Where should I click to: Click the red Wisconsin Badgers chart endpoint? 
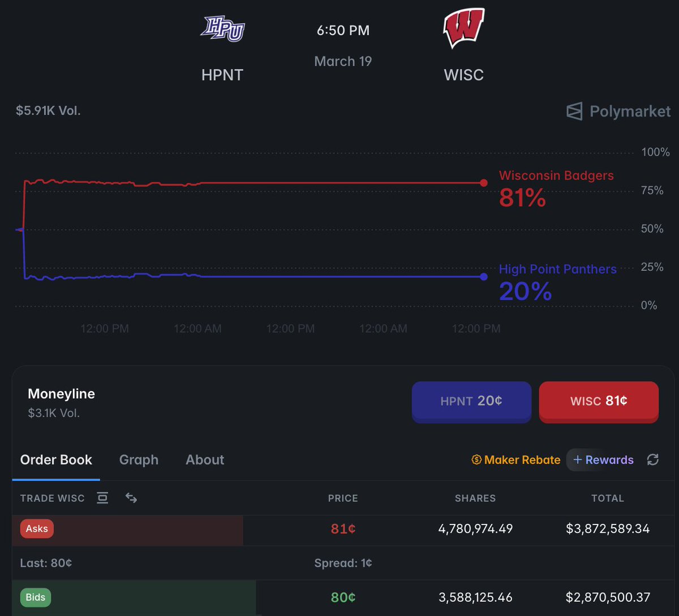pos(483,183)
